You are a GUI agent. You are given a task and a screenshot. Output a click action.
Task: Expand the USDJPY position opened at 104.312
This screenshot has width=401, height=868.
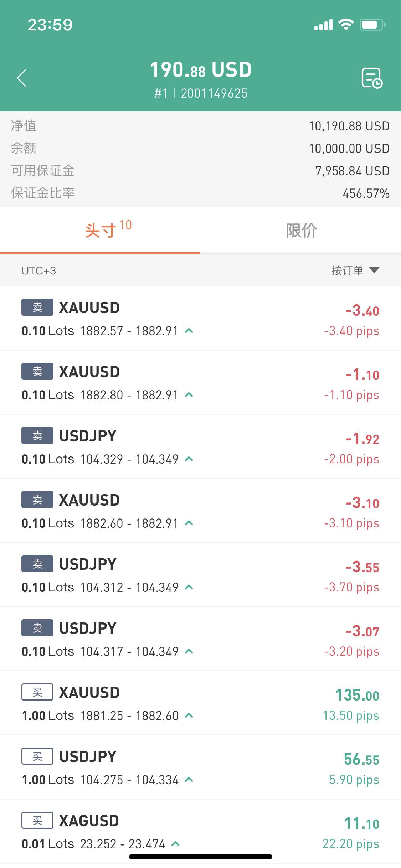(189, 587)
